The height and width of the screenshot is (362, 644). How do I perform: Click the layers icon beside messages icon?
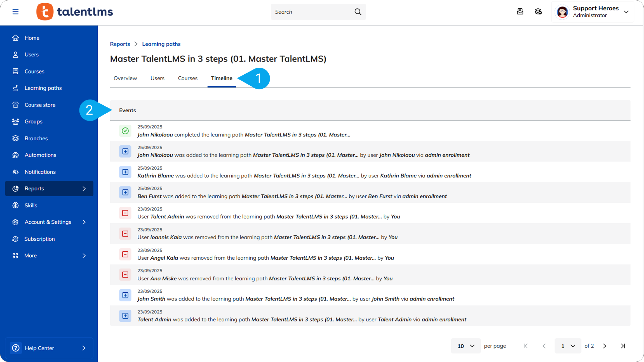click(538, 11)
